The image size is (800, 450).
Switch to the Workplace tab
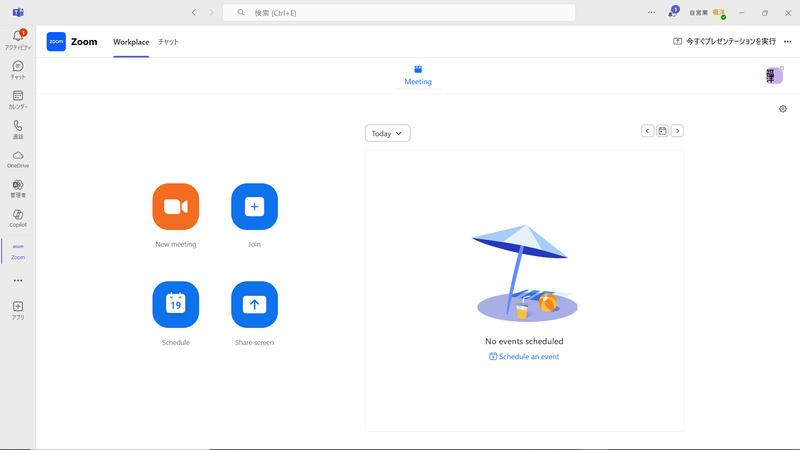(131, 42)
